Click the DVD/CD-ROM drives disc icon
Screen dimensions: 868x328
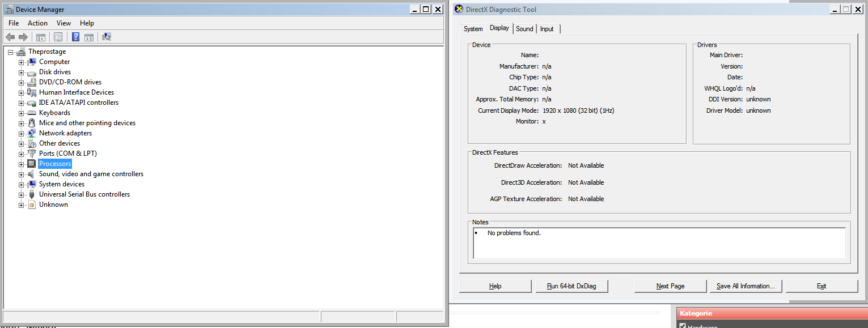(32, 82)
